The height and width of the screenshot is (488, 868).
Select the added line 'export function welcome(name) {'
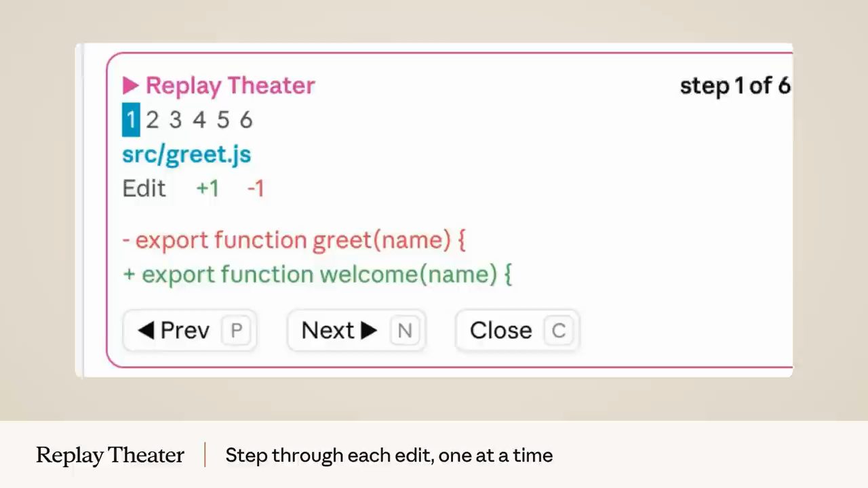coord(317,274)
